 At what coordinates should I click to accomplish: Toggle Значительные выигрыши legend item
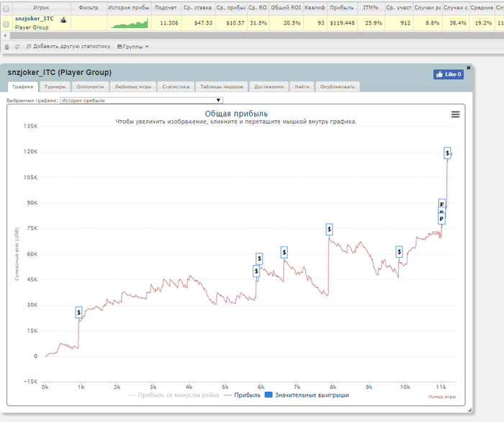(307, 395)
